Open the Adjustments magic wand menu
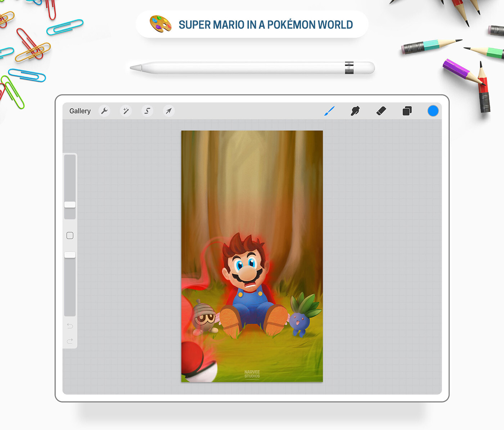This screenshot has height=430, width=504. pyautogui.click(x=126, y=111)
